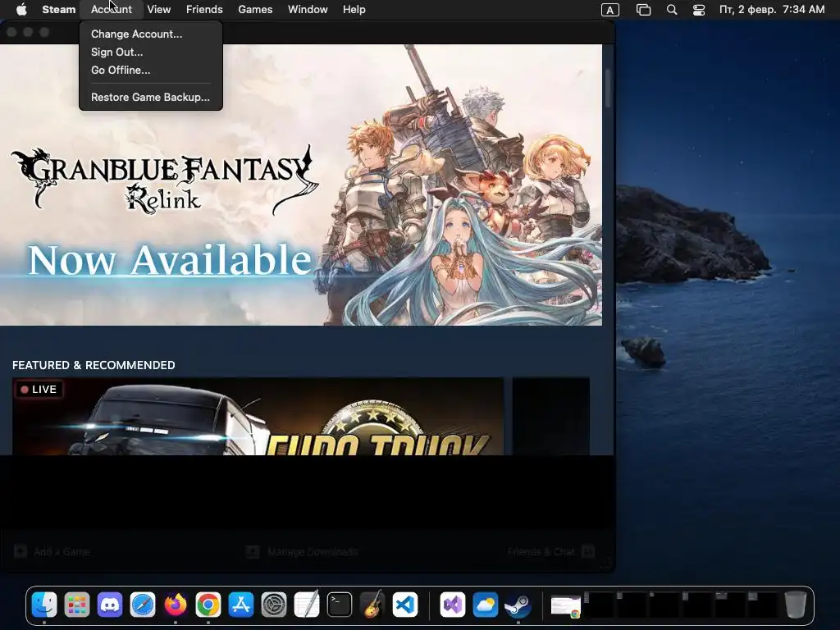Open Safari from the Dock

point(143,605)
